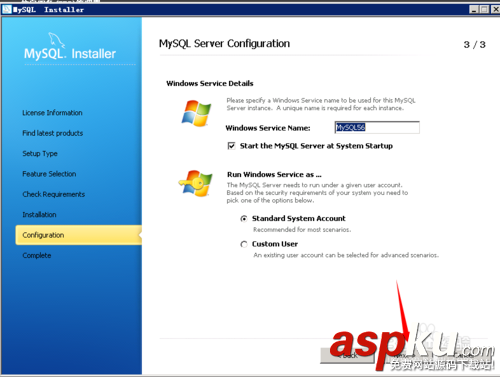Click the Windows flag logo icon
Screen dimensions: 500x377
click(196, 113)
